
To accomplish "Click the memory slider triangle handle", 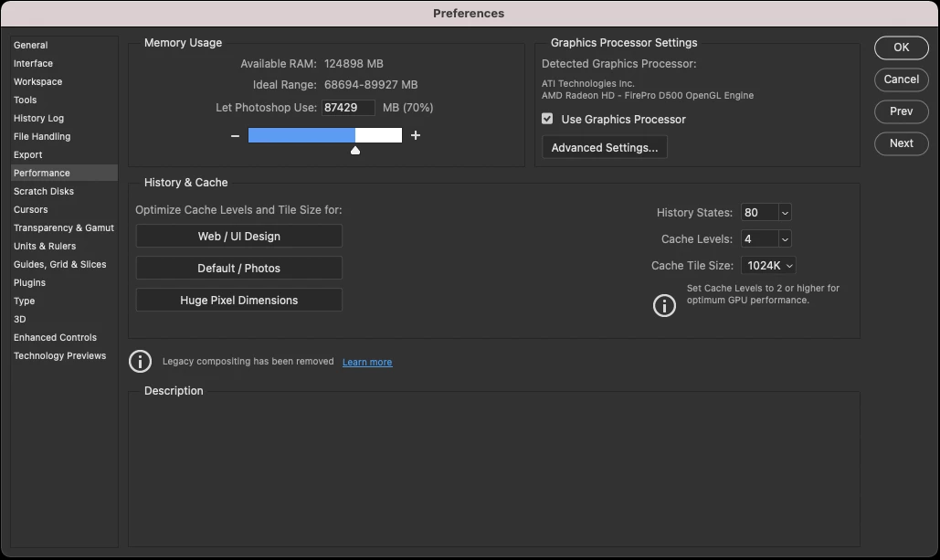I will [355, 151].
